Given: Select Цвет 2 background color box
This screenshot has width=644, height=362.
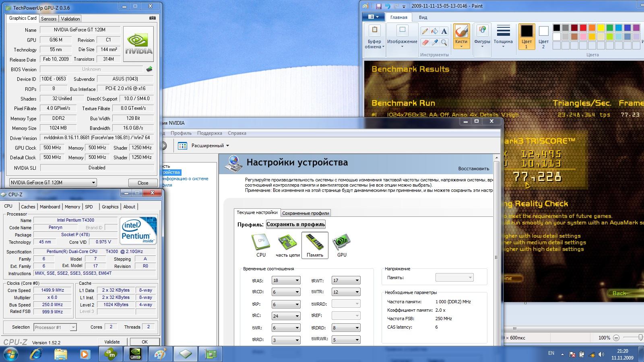Looking at the screenshot, I should click(x=543, y=36).
